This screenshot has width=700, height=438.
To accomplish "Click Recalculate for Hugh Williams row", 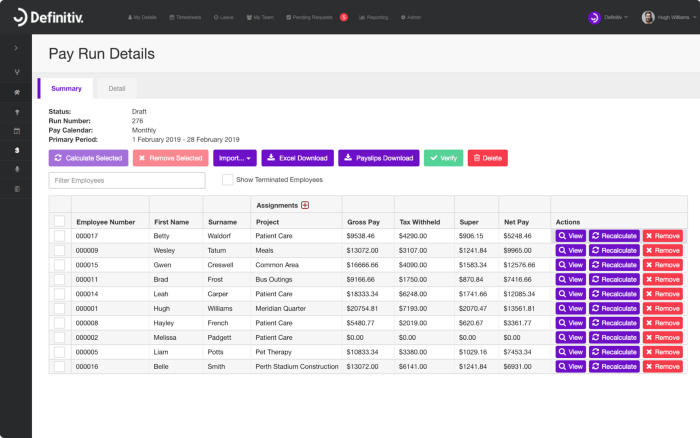I will pos(614,309).
